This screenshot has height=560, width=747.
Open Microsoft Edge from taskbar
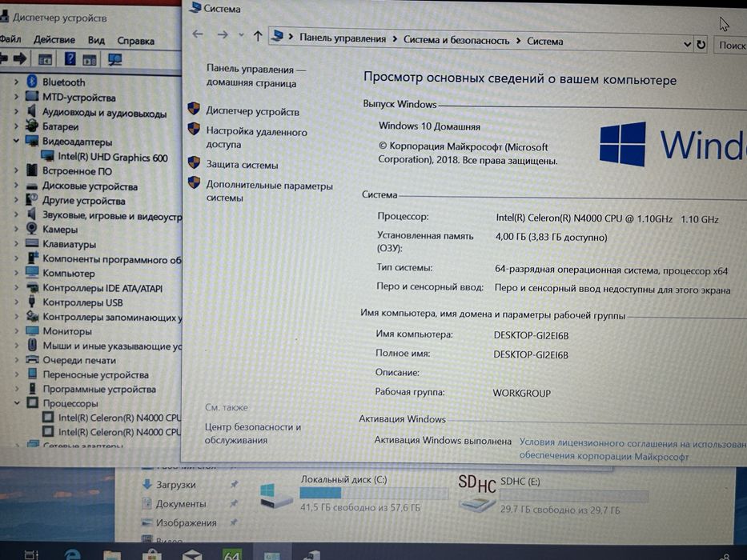[72, 554]
